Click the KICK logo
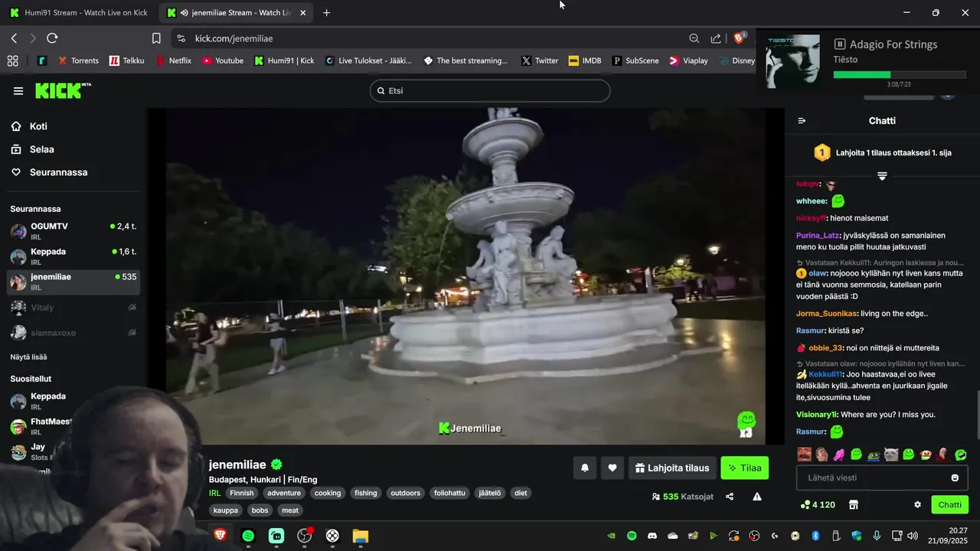Image resolution: width=980 pixels, height=551 pixels. coord(63,90)
